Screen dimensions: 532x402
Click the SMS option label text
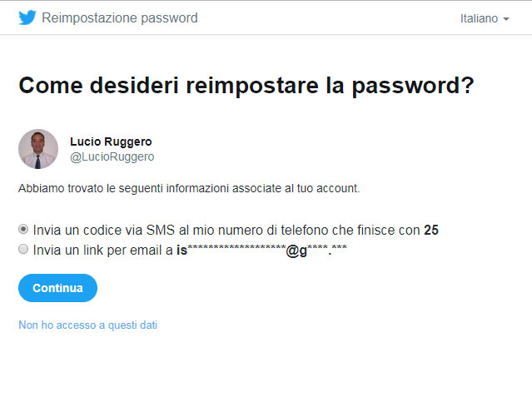tap(236, 230)
